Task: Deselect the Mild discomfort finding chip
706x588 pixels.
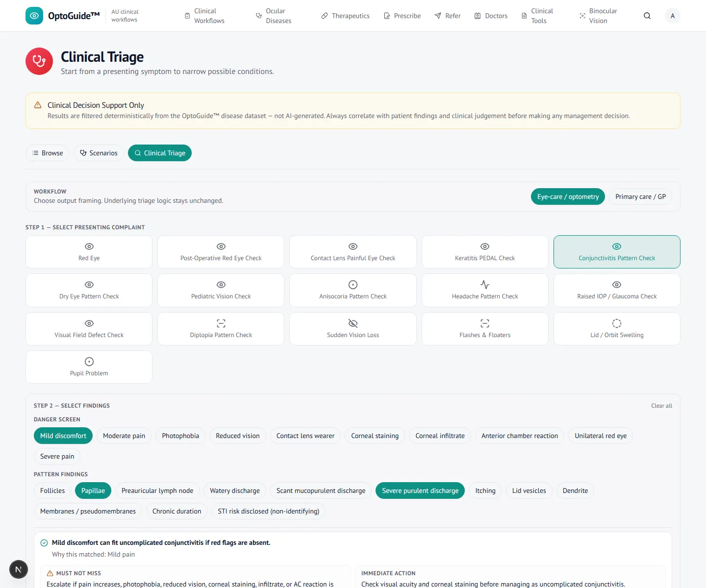Action: (x=63, y=436)
